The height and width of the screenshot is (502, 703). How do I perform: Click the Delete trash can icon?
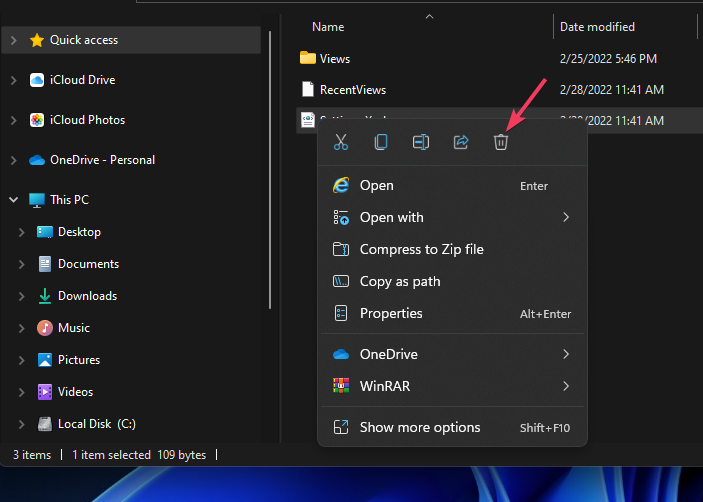point(501,142)
